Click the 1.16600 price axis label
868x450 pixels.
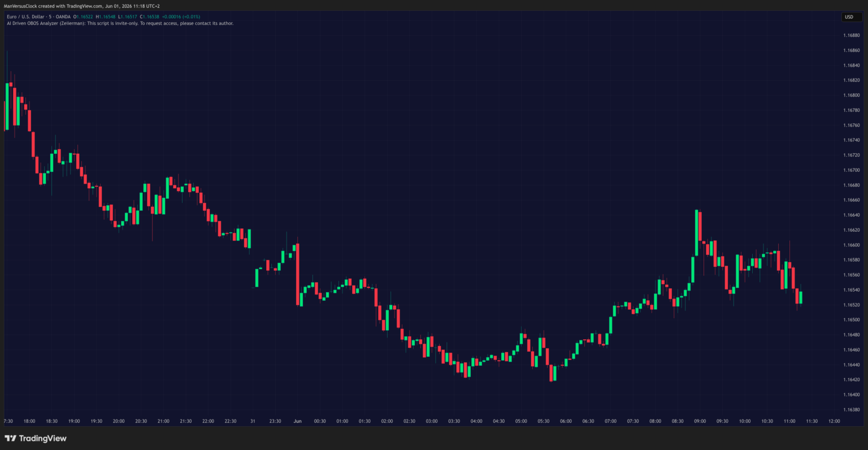coord(852,245)
